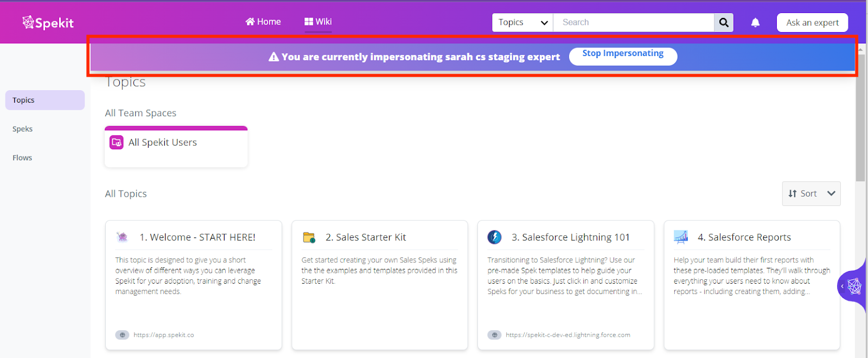Switch to the Wiki tab
This screenshot has height=358, width=868.
coord(318,22)
